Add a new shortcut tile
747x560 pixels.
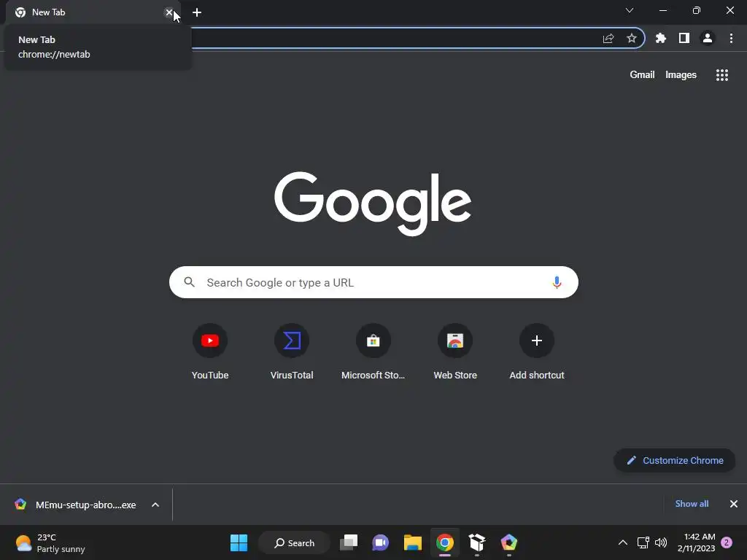point(537,352)
